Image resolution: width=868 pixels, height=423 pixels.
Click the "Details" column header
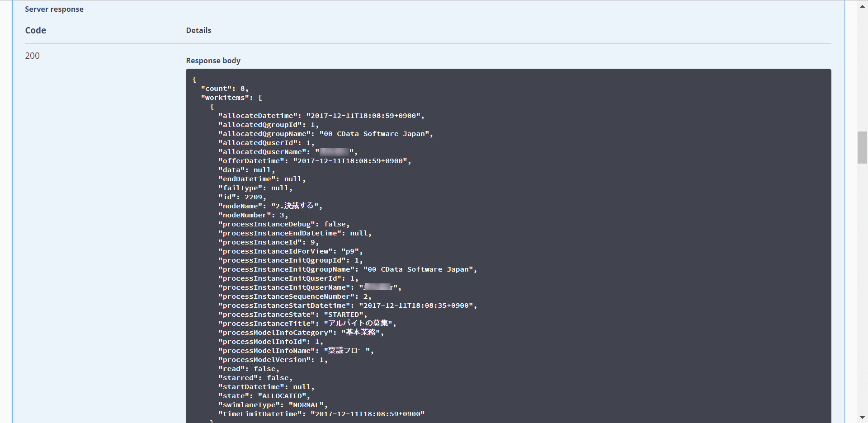[198, 30]
